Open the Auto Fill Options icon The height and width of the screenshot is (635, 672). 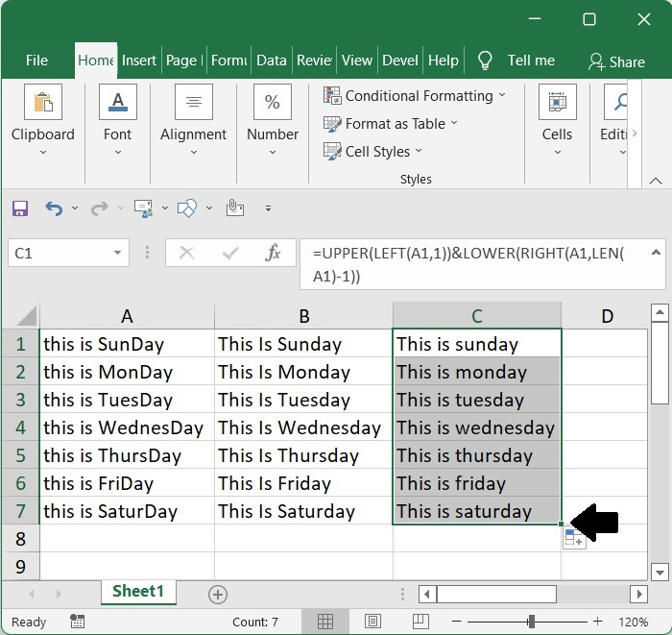coord(574,538)
